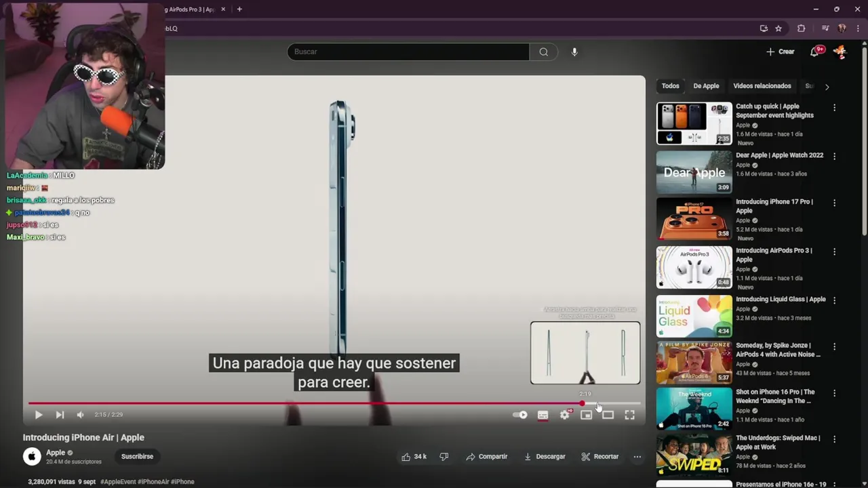Viewport: 868px width, 488px height.
Task: Mute the video volume
Action: point(80,415)
